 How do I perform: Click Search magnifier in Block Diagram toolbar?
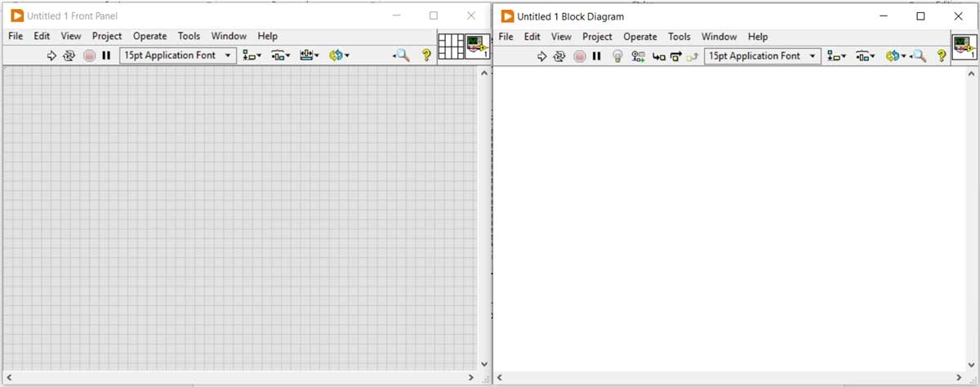[920, 56]
